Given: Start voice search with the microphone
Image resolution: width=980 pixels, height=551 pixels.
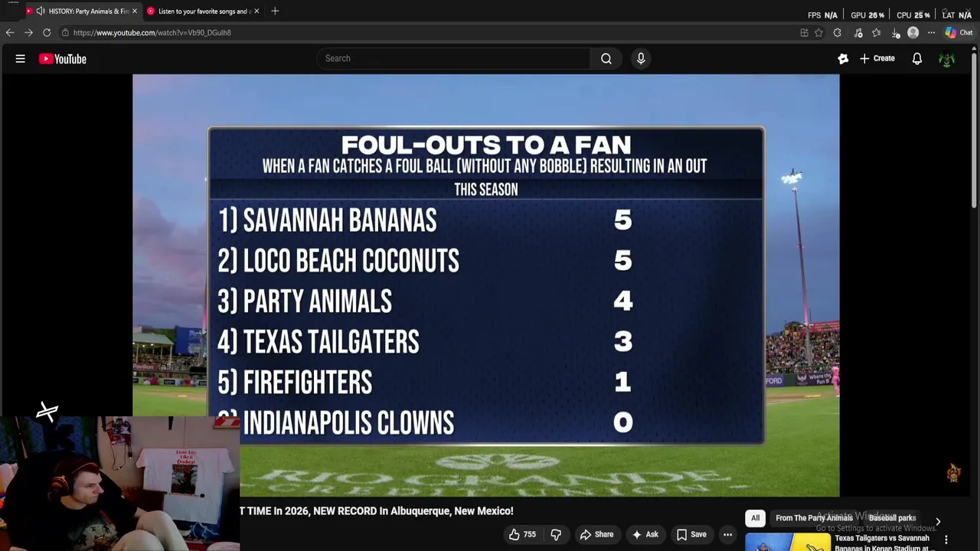Looking at the screenshot, I should [641, 58].
